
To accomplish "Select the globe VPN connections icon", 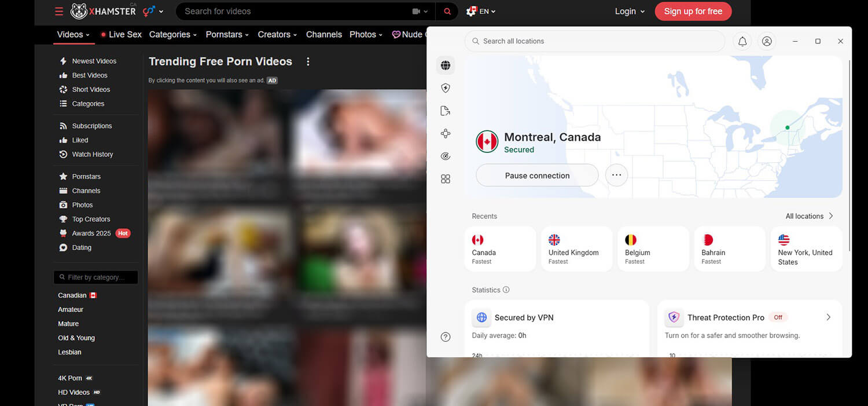I will (x=446, y=65).
